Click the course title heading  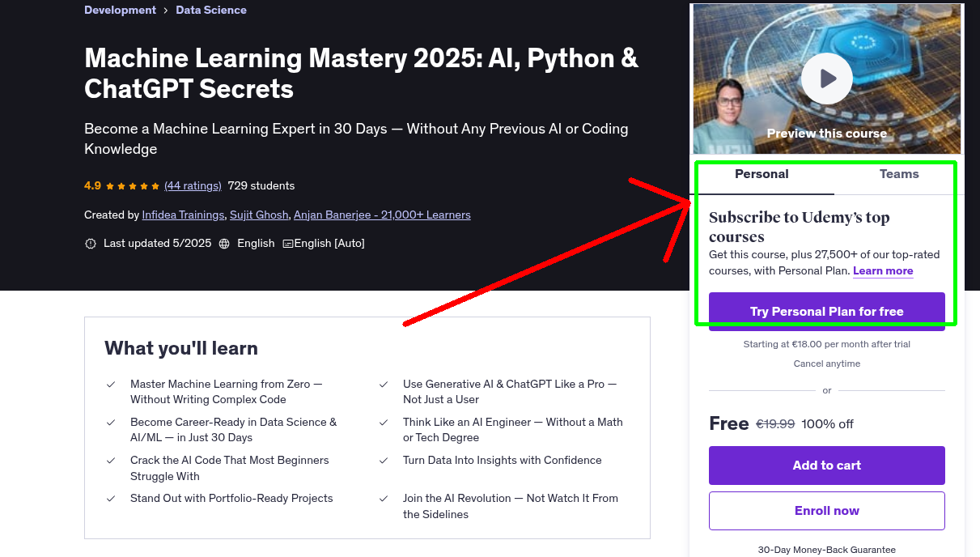(x=361, y=73)
